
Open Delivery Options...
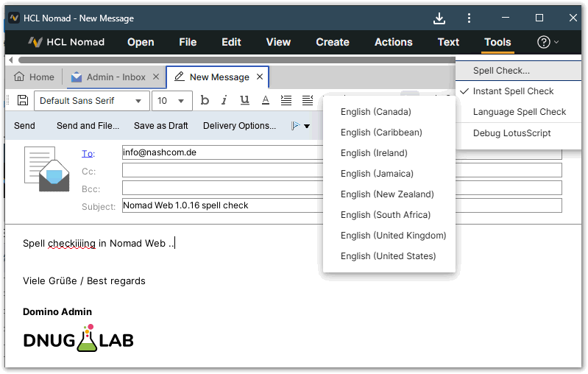(x=239, y=126)
